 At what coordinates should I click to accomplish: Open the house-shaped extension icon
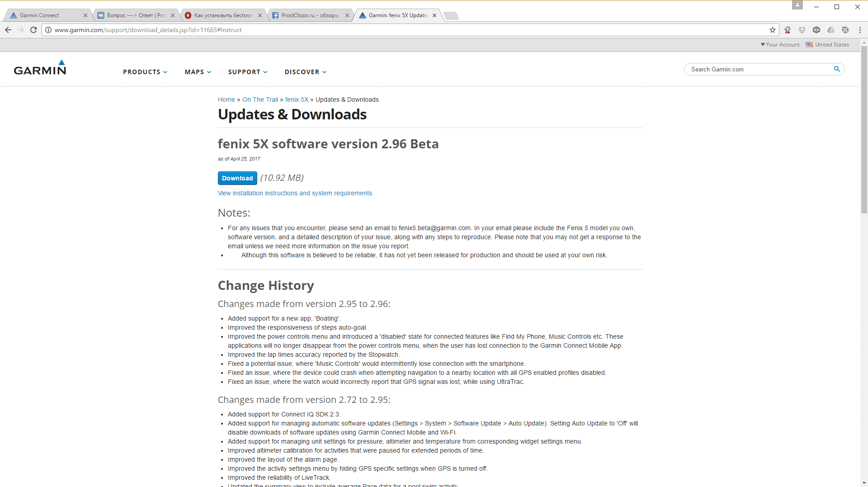788,30
